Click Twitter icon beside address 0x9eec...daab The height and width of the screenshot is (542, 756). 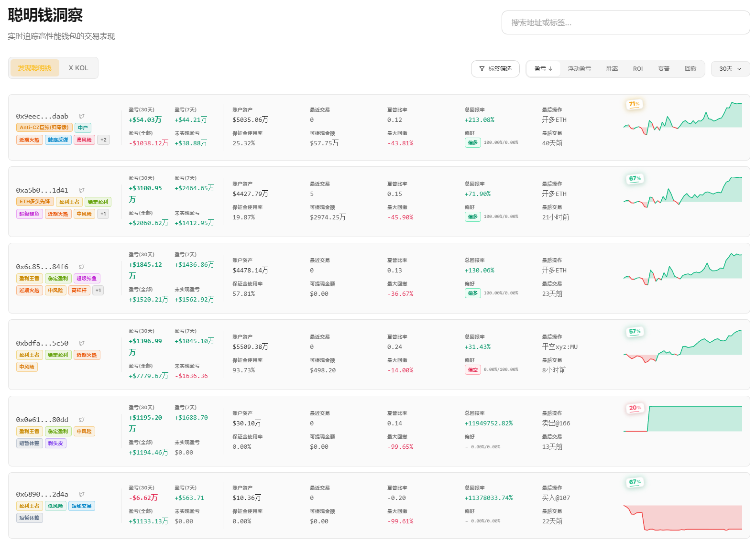pyautogui.click(x=82, y=116)
